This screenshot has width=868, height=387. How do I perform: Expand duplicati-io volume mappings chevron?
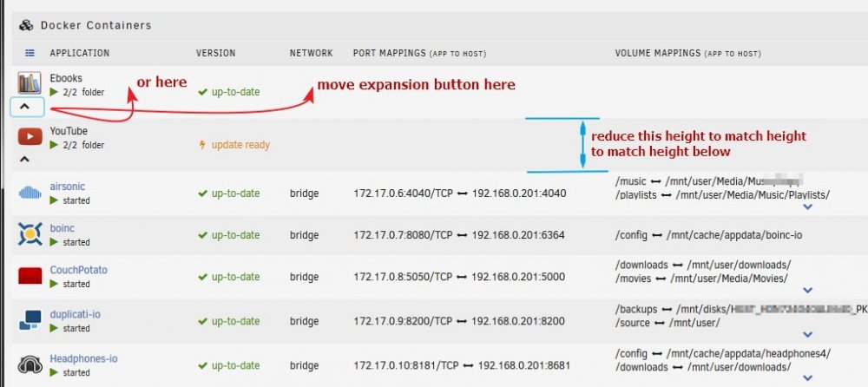tap(807, 334)
